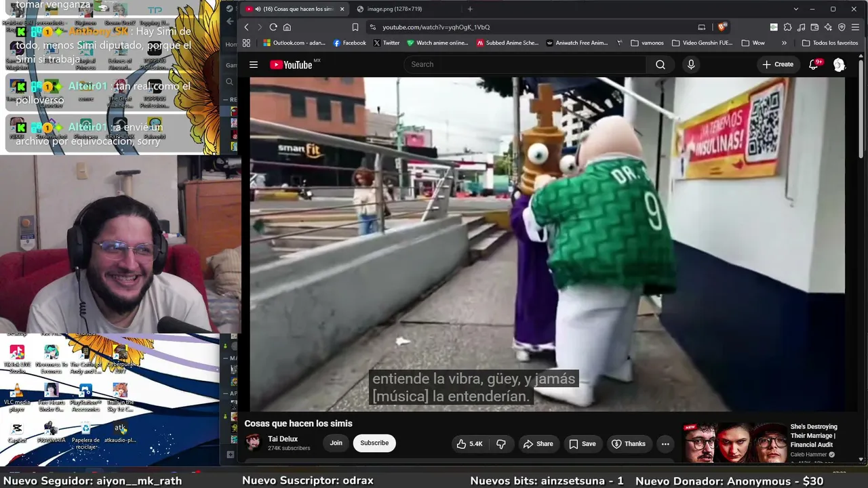Open the media control music note icon
The image size is (868, 488).
click(801, 27)
